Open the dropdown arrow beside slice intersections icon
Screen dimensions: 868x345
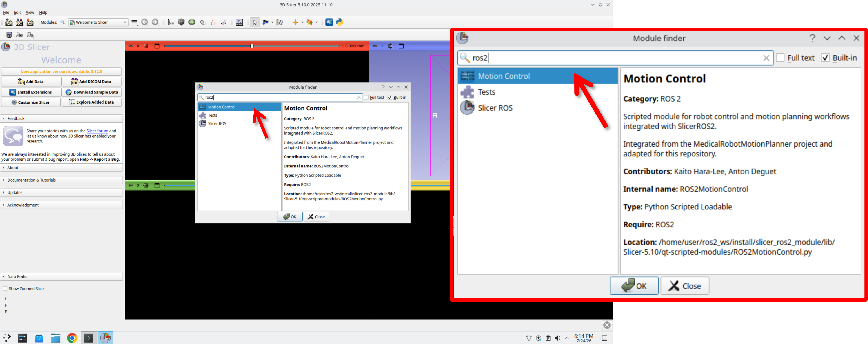317,22
